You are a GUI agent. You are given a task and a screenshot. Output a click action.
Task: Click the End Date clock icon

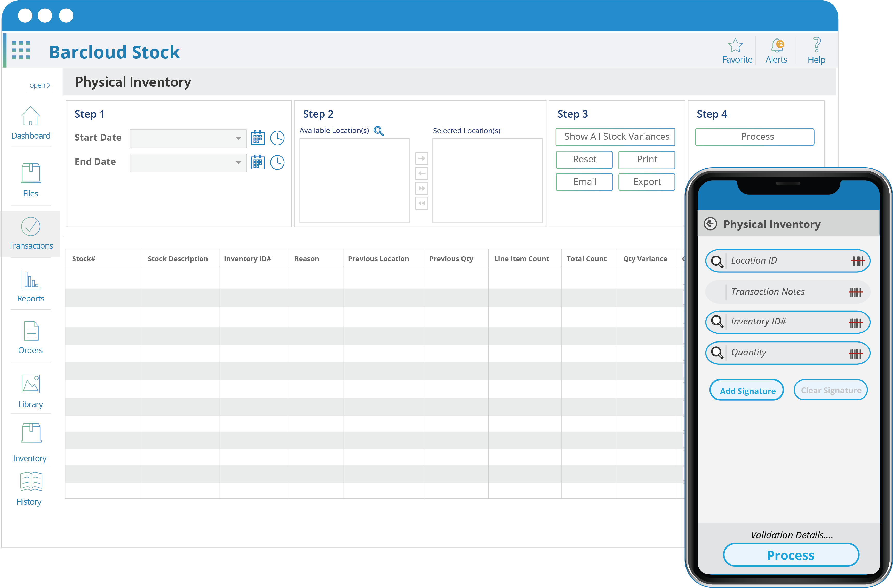pyautogui.click(x=277, y=162)
